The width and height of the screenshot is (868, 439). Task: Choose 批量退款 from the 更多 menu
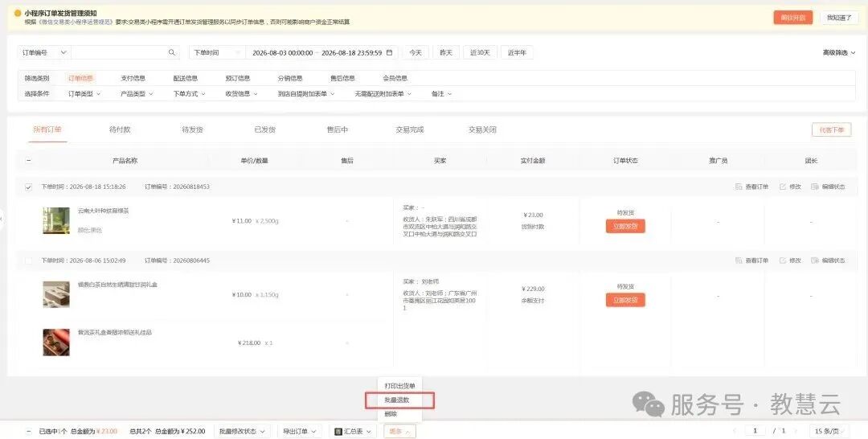click(399, 400)
